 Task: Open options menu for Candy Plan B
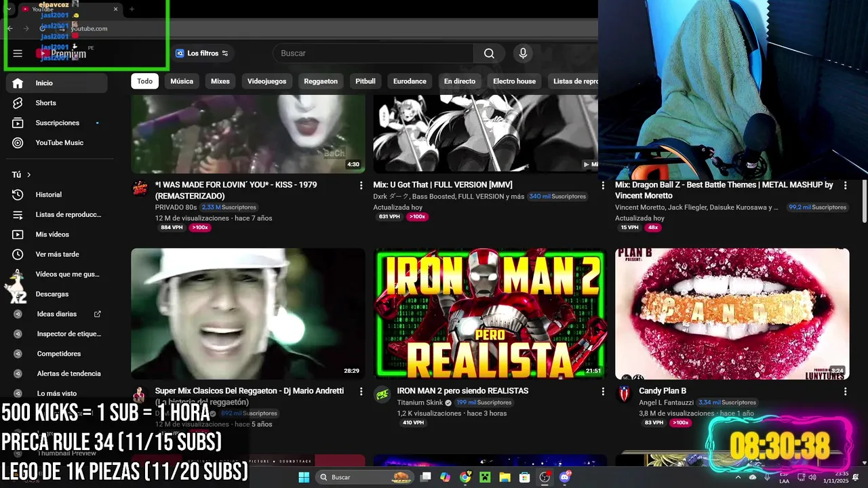point(845,391)
